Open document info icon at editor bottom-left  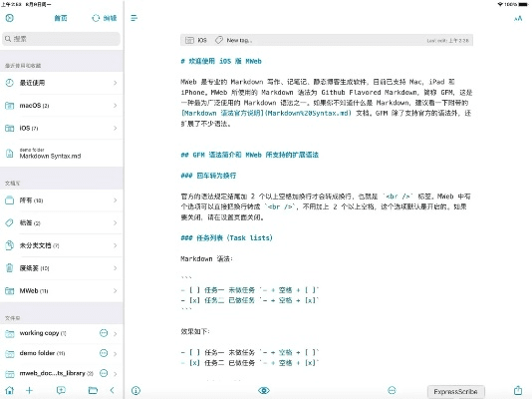tap(135, 390)
